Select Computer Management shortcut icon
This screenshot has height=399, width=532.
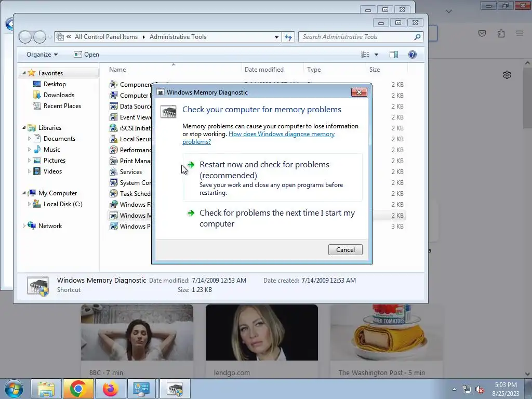point(113,96)
